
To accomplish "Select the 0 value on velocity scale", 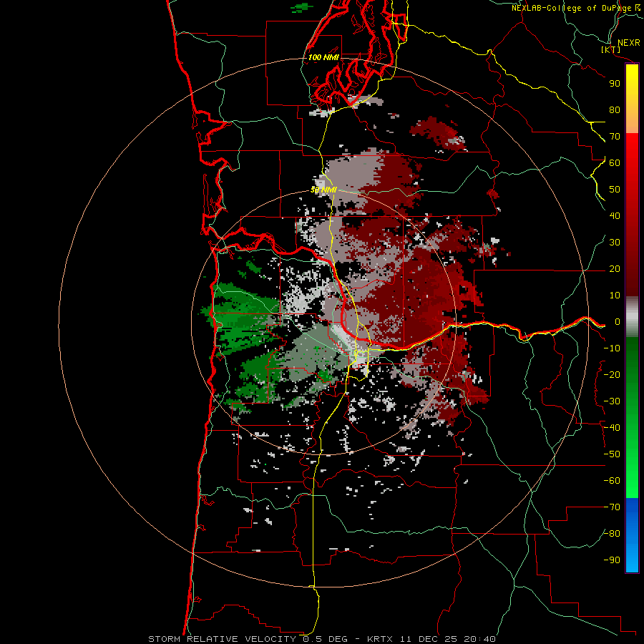I will click(618, 321).
